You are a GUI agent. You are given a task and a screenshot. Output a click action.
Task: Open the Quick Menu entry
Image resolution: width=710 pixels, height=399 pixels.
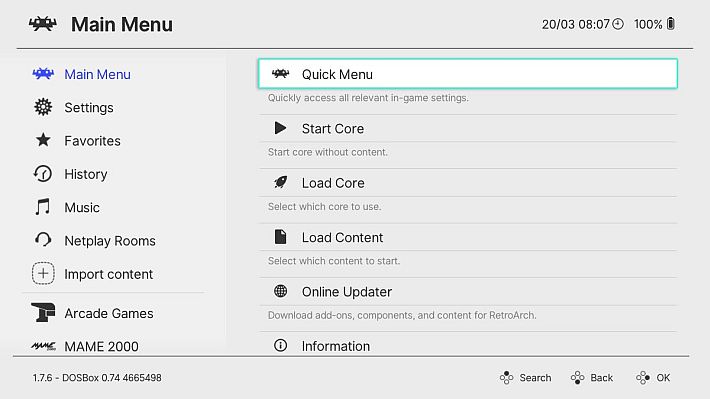468,74
